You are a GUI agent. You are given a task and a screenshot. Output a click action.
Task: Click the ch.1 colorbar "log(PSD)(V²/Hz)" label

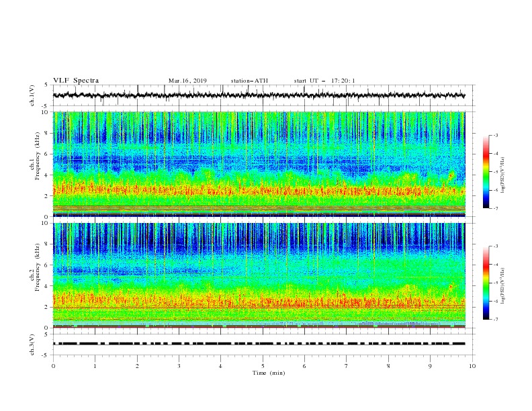(x=502, y=175)
